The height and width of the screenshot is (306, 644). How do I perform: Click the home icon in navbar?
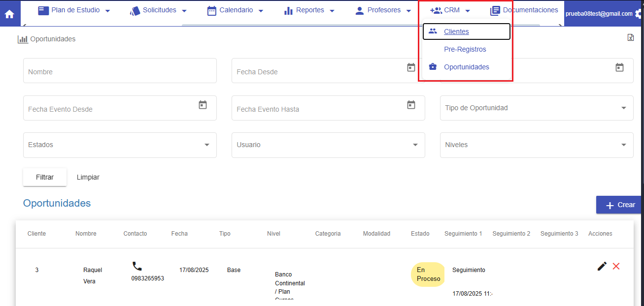9,14
